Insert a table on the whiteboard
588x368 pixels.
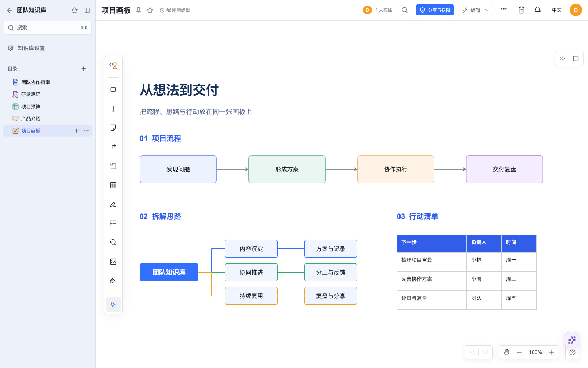(x=113, y=185)
